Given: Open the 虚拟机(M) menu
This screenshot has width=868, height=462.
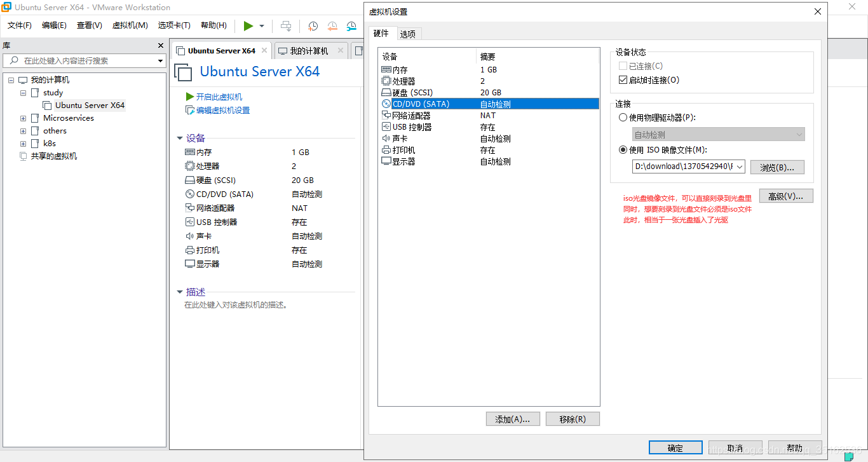Looking at the screenshot, I should pos(130,25).
